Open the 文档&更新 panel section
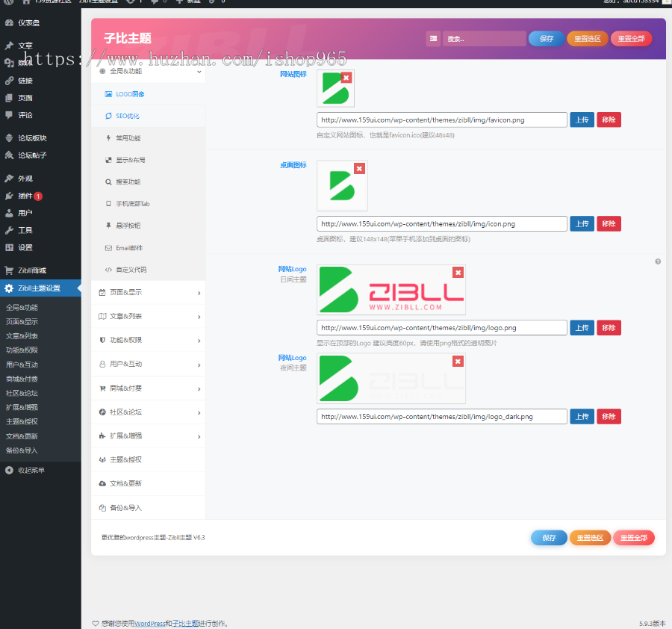 (149, 483)
